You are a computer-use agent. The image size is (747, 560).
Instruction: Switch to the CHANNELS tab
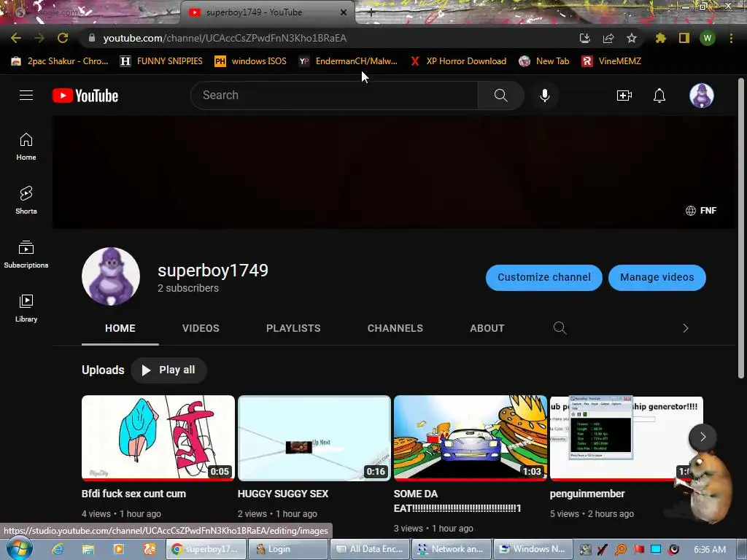(x=395, y=328)
